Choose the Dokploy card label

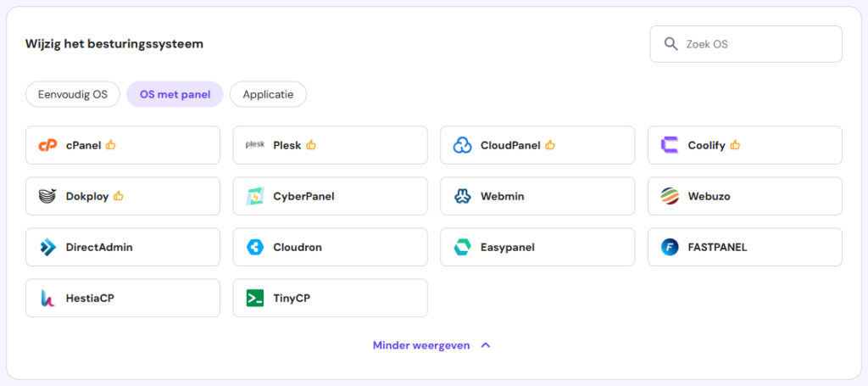pos(87,197)
